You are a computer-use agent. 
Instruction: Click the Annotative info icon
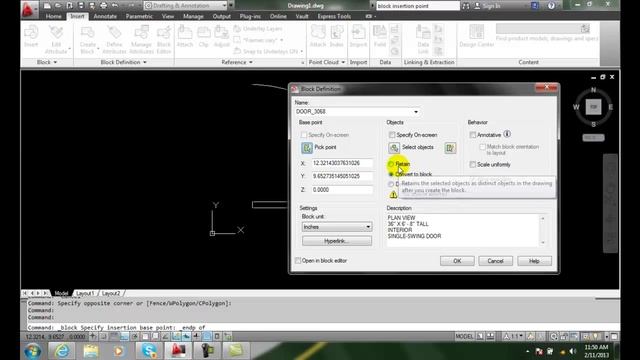tap(507, 134)
